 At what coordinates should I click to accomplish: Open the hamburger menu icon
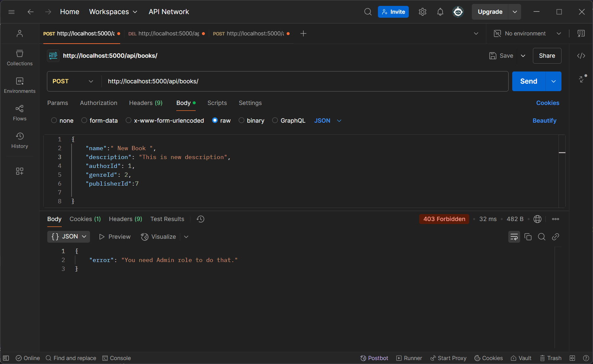11,12
